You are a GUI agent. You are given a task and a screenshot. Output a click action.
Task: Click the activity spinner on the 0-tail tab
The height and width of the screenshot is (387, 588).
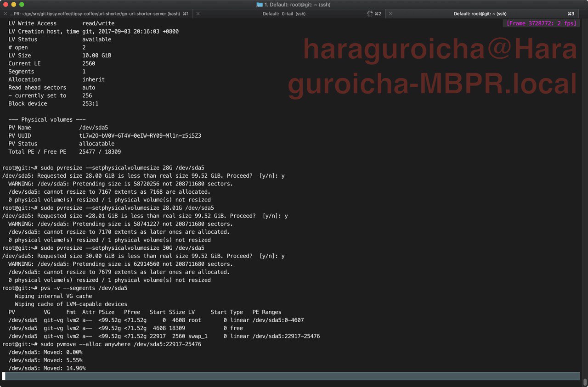click(x=370, y=14)
